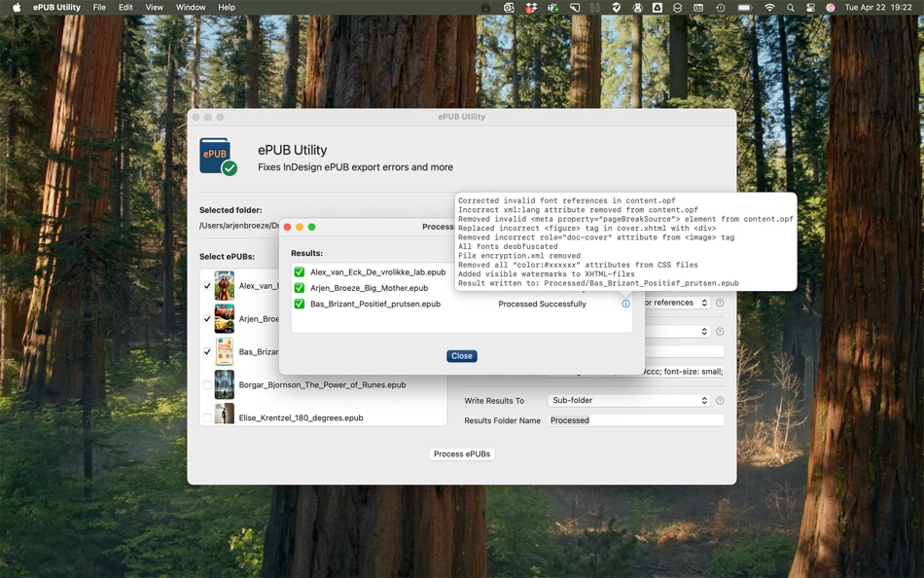Uncheck the Arjen_Broe ePUB checkbox

click(207, 319)
